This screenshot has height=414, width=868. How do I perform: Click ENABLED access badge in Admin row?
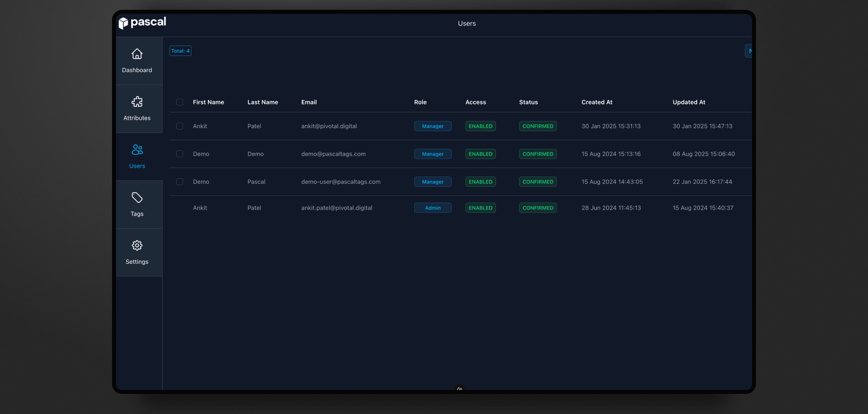(x=480, y=208)
